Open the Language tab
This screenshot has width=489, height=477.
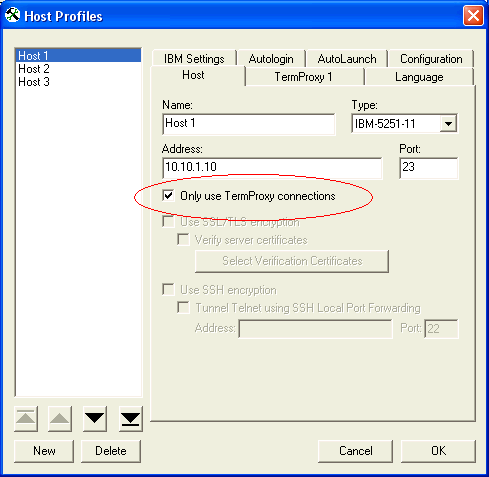(x=419, y=77)
